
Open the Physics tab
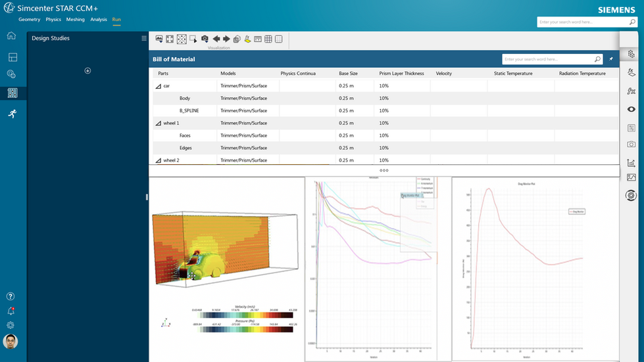53,19
